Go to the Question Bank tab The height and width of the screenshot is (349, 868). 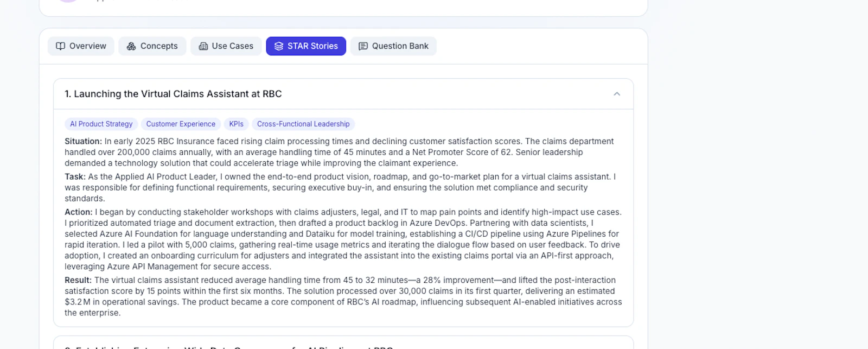click(393, 46)
